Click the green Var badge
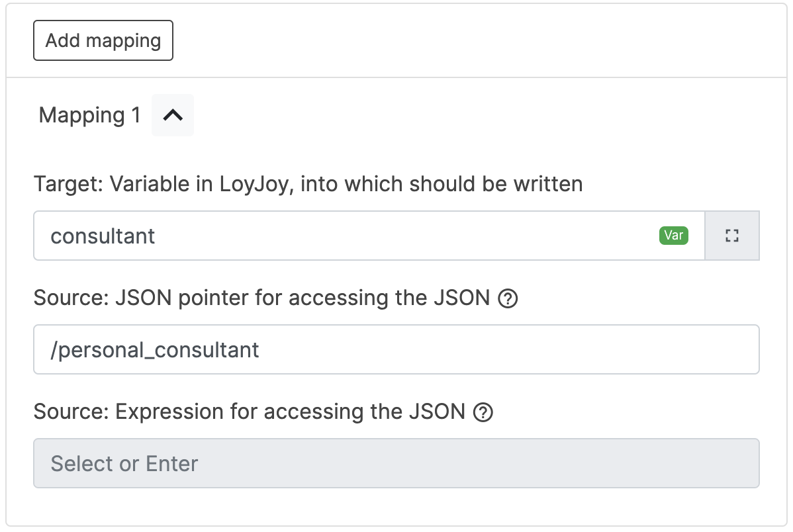Screen dimensions: 793x532 pyautogui.click(x=673, y=236)
